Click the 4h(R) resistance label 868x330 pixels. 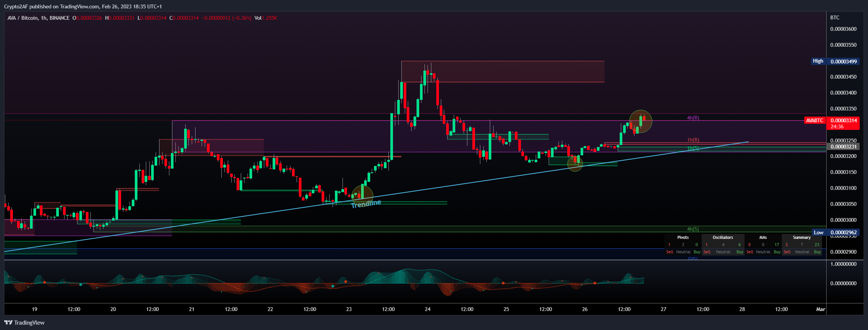pos(693,118)
